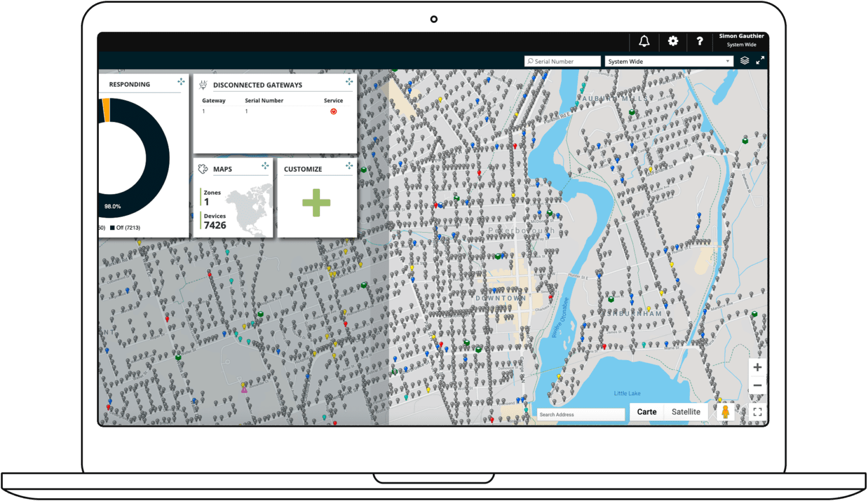
Task: Click the help question mark icon
Action: (700, 41)
